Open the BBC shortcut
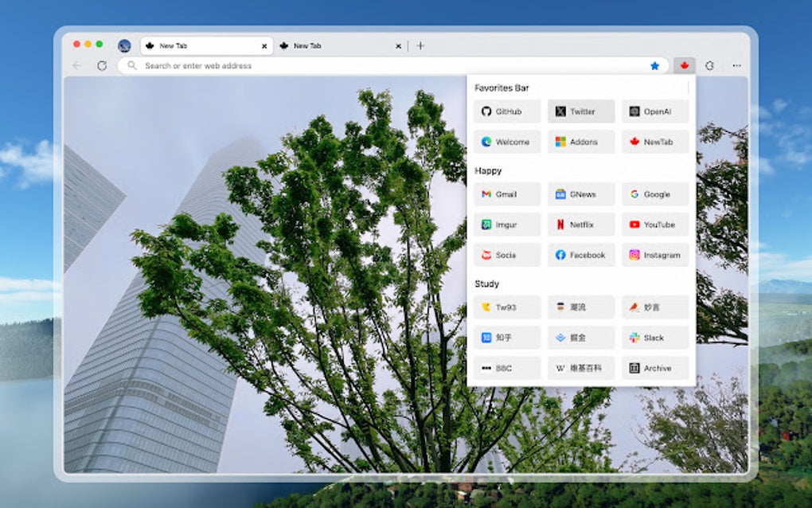Screen dimensions: 812x508 [506, 368]
